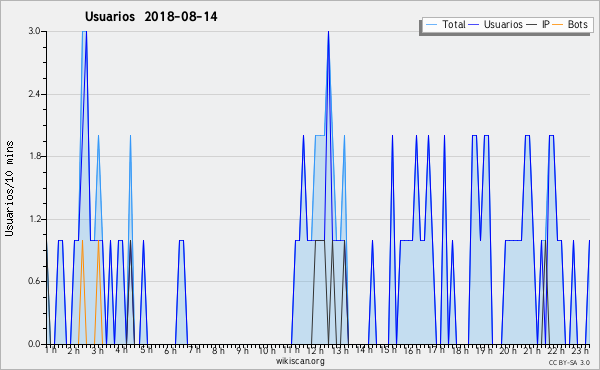Select the 'IP' legend entry
Image resolution: width=600 pixels, height=370 pixels.
tap(546, 24)
